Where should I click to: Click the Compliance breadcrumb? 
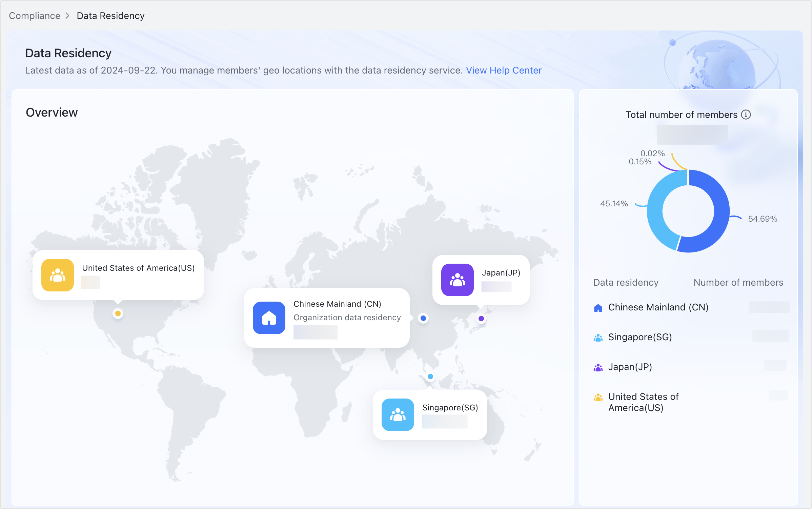(34, 16)
